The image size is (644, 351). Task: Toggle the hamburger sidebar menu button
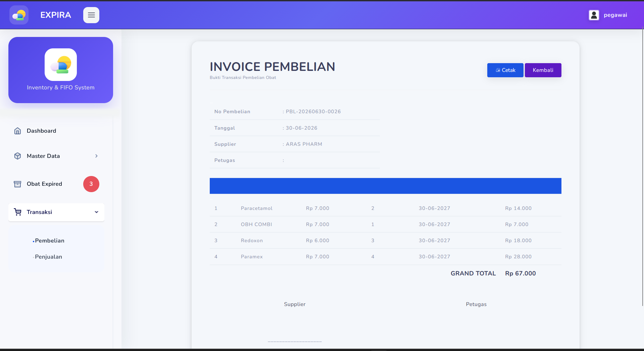[x=91, y=15]
